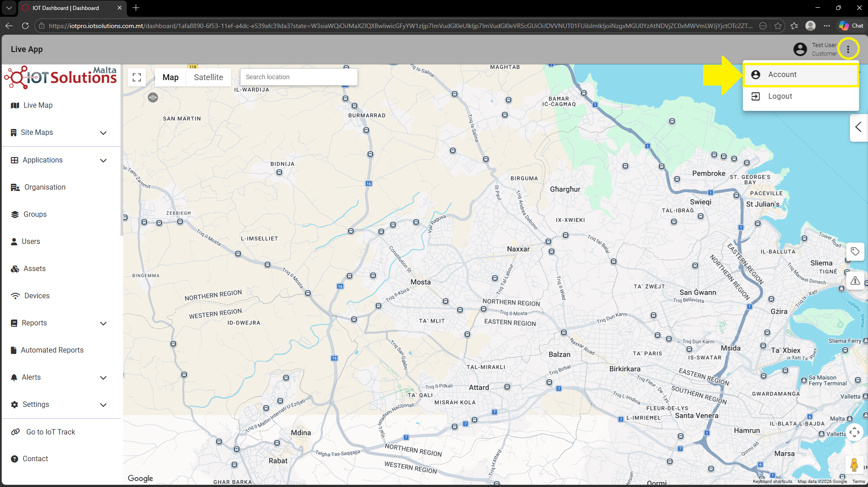Focus the Search location field
Screen dimensions: 868x487
click(299, 77)
